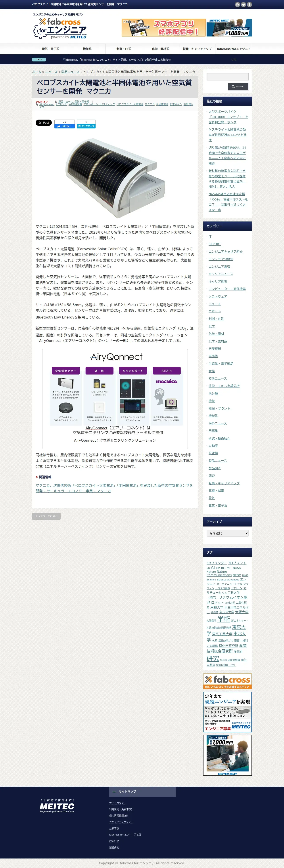Click the MEITEC NEXT header banner ad
This screenshot has height=868, width=284.
[229, 28]
